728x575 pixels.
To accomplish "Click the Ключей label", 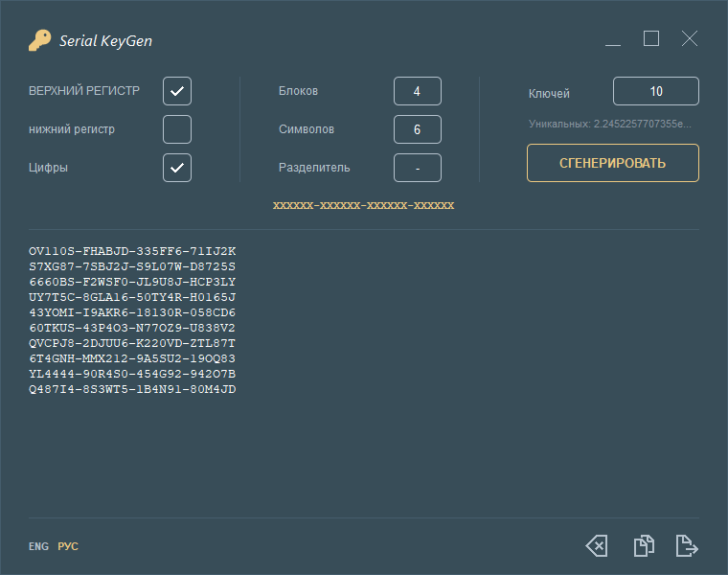I will tap(549, 93).
